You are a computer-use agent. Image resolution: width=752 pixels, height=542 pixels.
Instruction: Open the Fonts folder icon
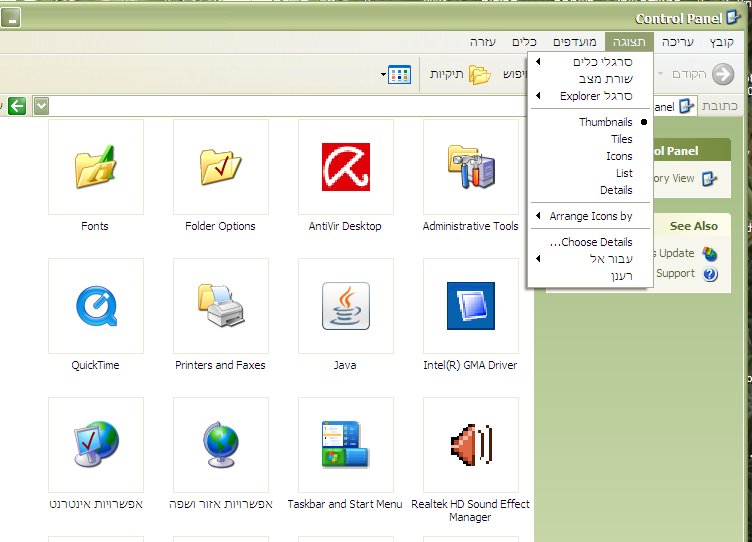(96, 167)
